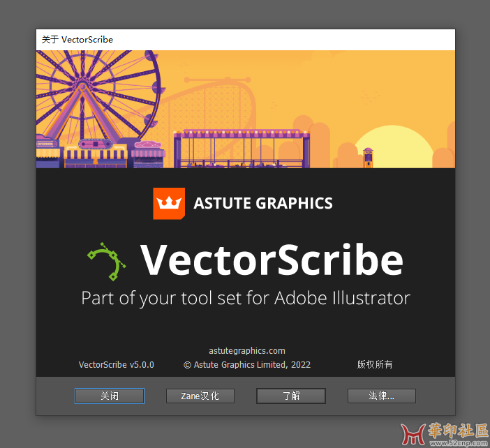The width and height of the screenshot is (490, 448).
Task: Close the dialog with the 关闭 button
Action: [x=110, y=396]
